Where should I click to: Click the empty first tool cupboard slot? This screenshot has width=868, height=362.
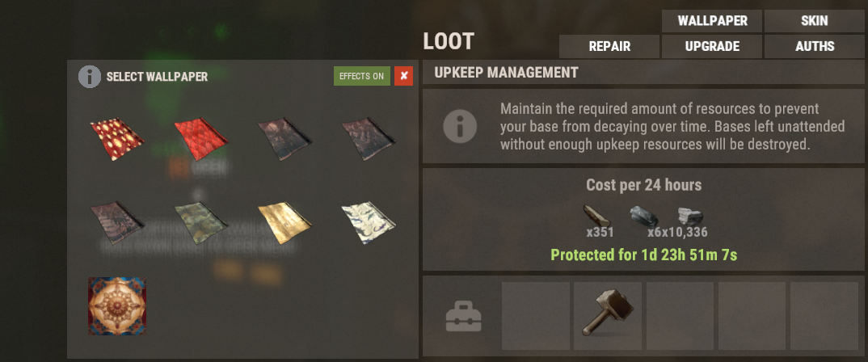(x=535, y=315)
